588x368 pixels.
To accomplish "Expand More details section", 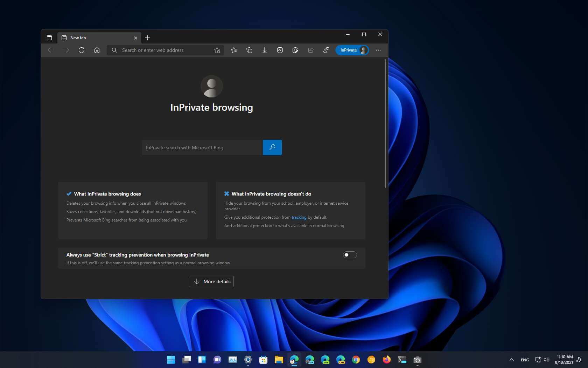I will tap(211, 281).
